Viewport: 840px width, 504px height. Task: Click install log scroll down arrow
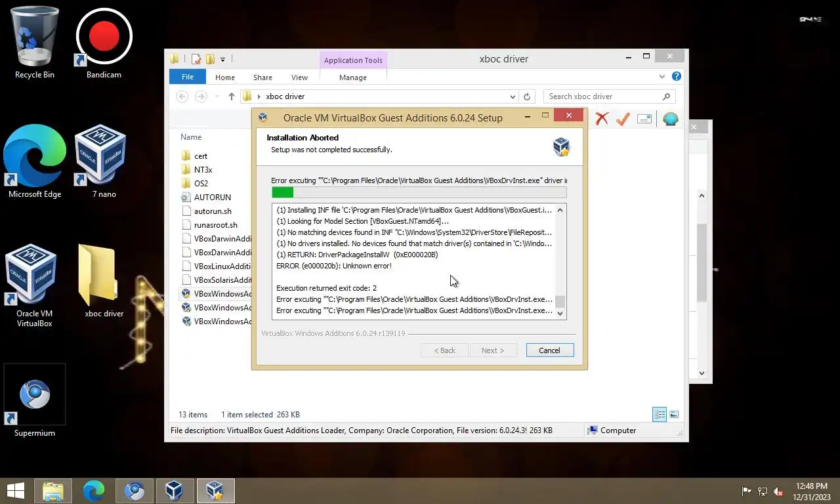pos(560,314)
